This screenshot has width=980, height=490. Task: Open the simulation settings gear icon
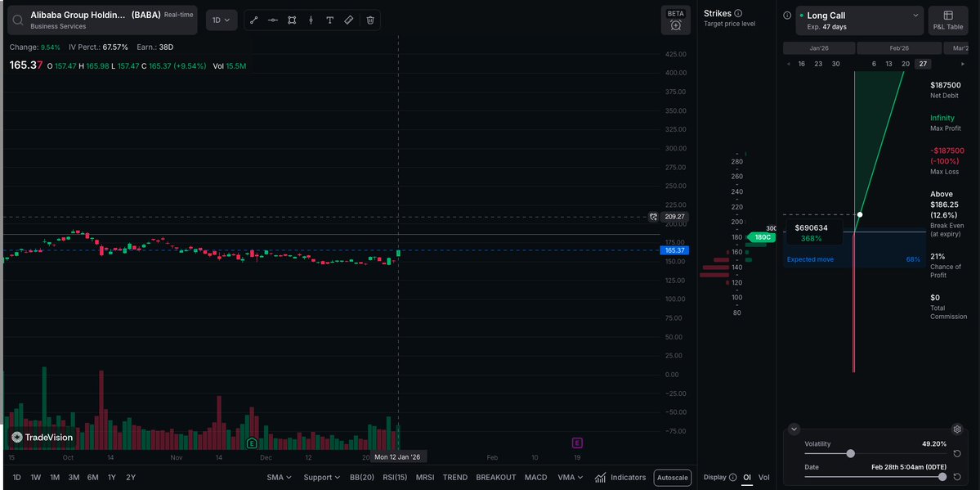tap(956, 429)
